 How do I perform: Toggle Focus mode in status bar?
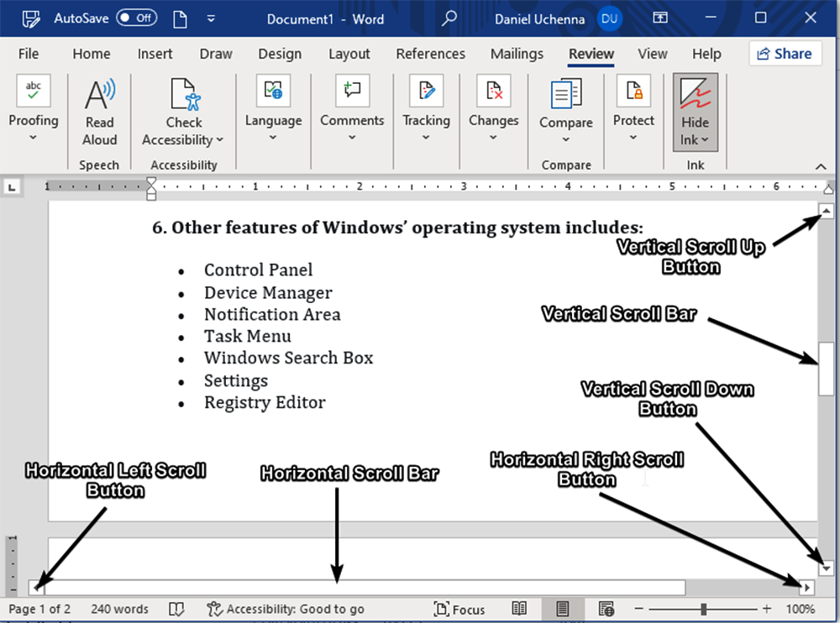click(x=459, y=609)
